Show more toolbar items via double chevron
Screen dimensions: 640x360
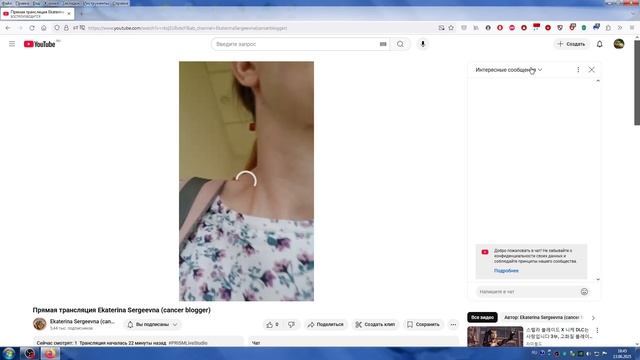coord(620,28)
